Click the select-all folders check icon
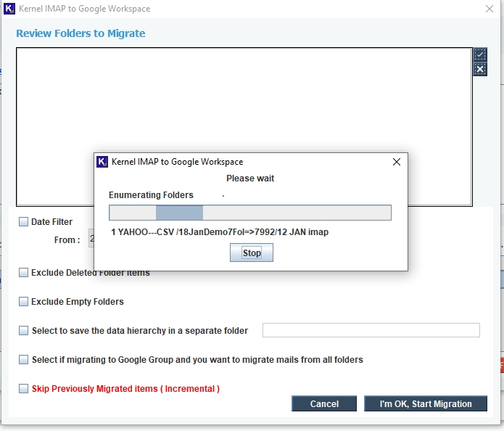The height and width of the screenshot is (431, 504). pyautogui.click(x=480, y=54)
